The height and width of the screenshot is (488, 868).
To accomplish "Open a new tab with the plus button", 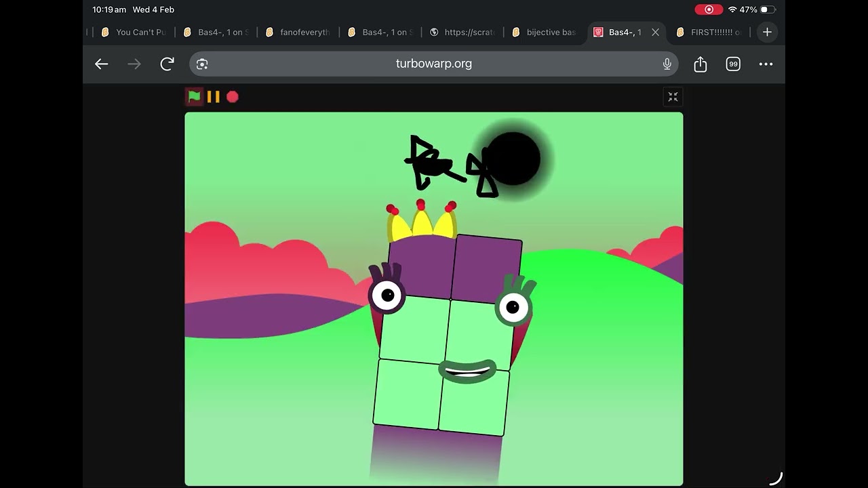I will click(x=767, y=32).
